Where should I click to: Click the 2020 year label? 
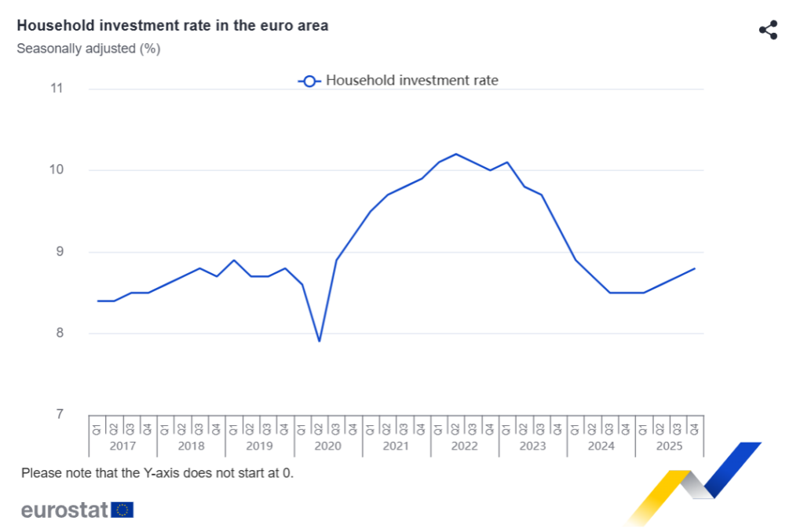(x=328, y=446)
